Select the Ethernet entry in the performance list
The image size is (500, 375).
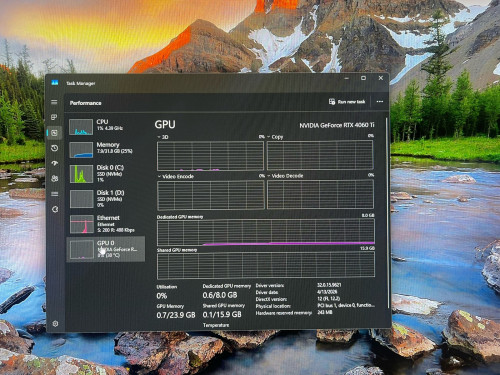(x=106, y=224)
